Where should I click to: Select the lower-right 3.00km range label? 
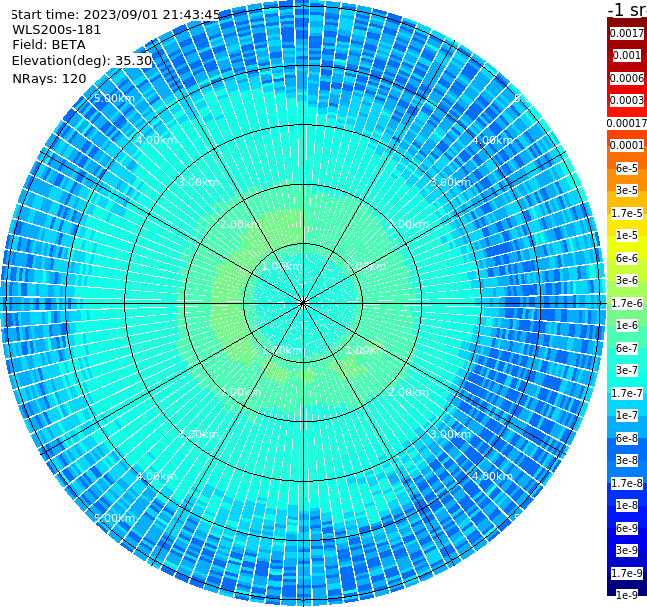click(x=450, y=434)
